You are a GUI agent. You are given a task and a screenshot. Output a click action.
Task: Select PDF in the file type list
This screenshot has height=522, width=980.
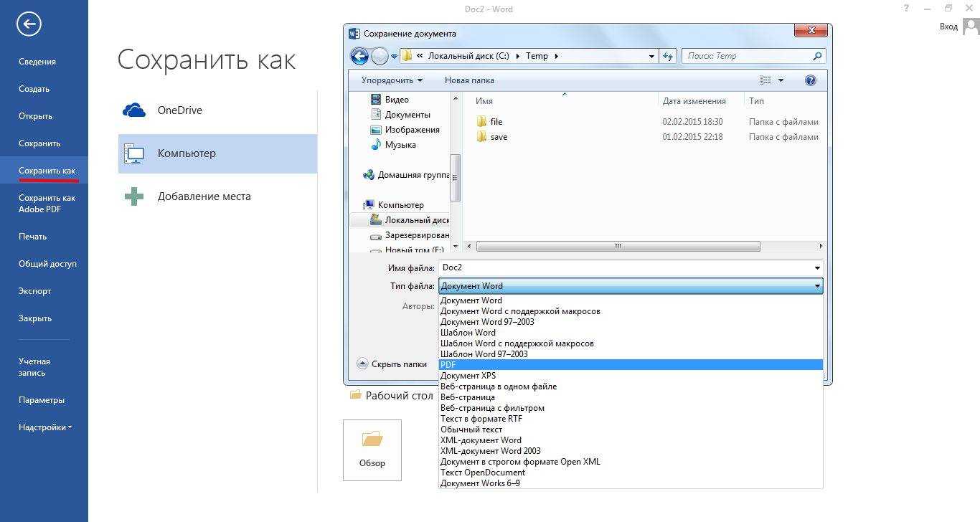tap(631, 365)
